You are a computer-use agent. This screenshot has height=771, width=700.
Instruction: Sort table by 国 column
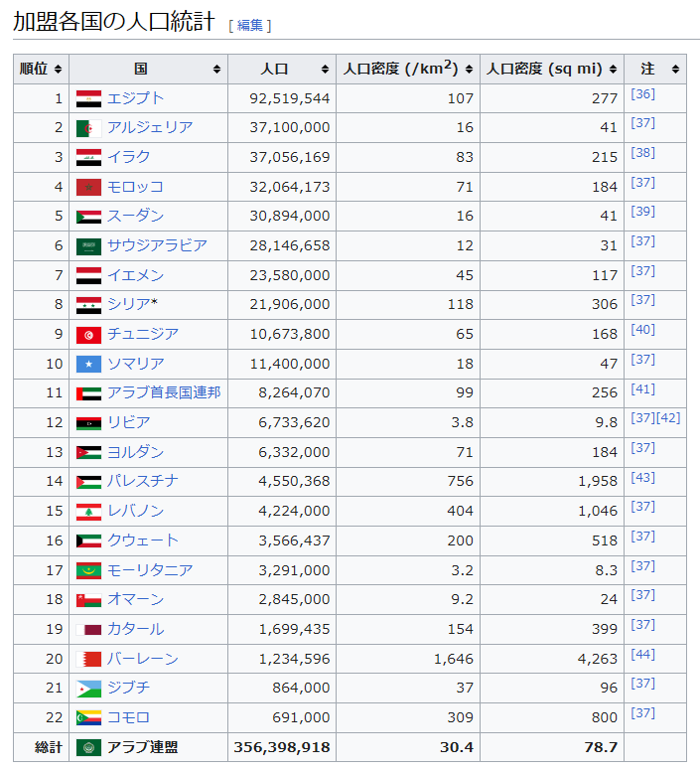[149, 70]
